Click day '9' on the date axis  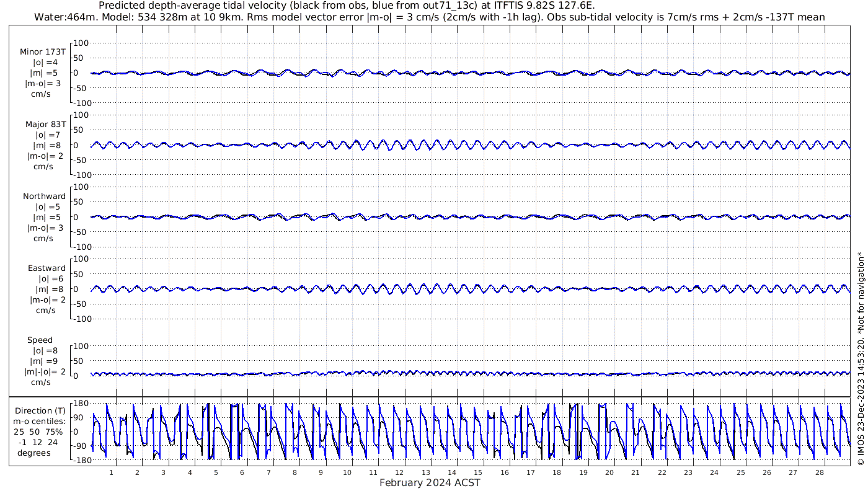coord(321,472)
